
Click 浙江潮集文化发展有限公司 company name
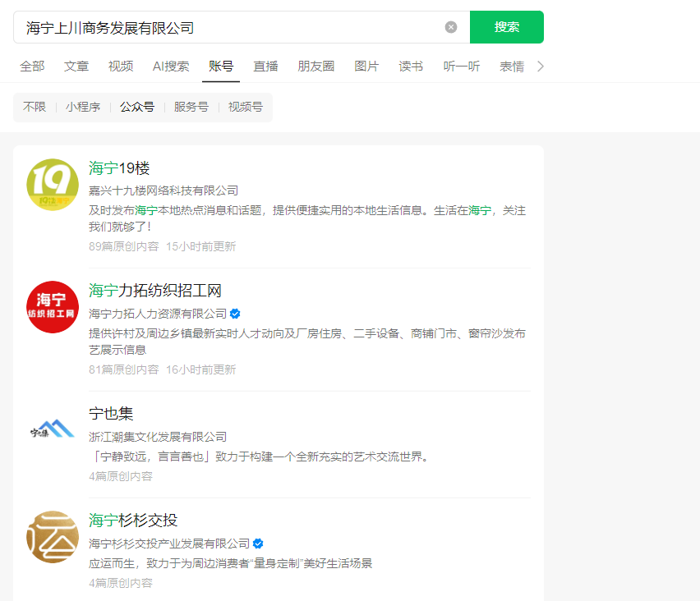coord(158,438)
